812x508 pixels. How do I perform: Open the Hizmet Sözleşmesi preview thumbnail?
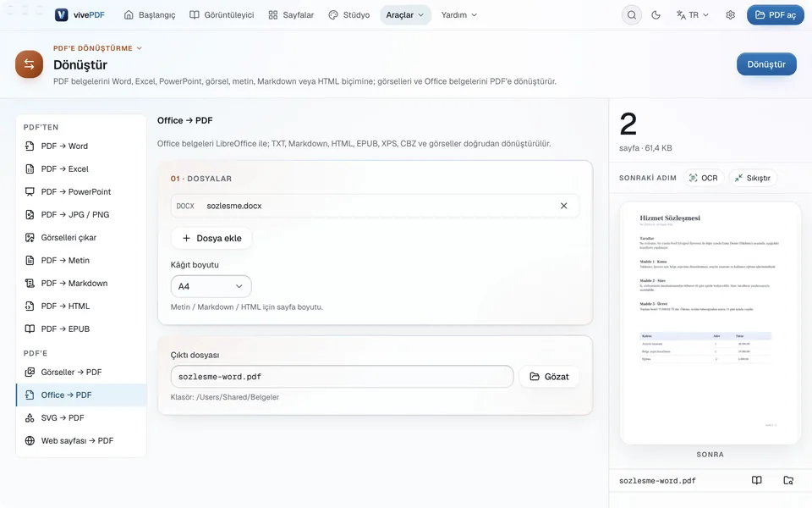pyautogui.click(x=710, y=323)
